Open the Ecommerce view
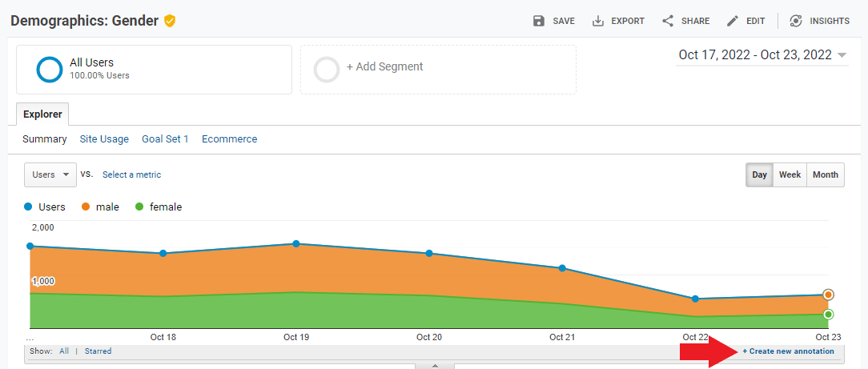This screenshot has height=369, width=868. pyautogui.click(x=229, y=139)
